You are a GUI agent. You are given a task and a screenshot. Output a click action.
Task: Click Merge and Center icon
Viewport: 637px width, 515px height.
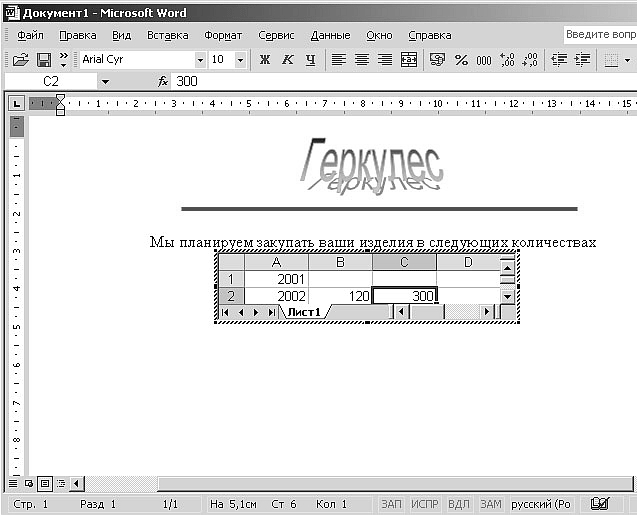click(409, 60)
